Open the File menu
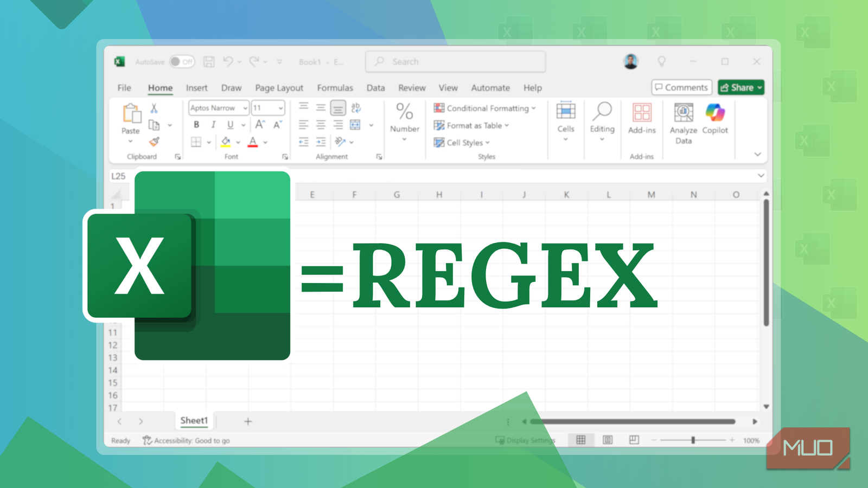The width and height of the screenshot is (868, 488). (124, 88)
